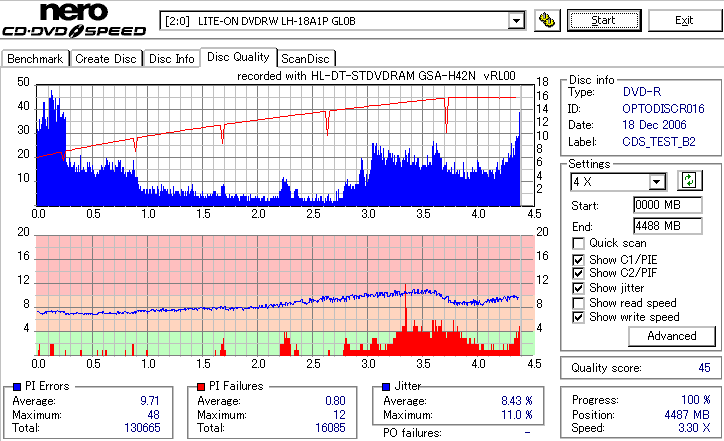Open the drive selection dropdown arrow
Image resolution: width=724 pixels, height=441 pixels.
516,21
